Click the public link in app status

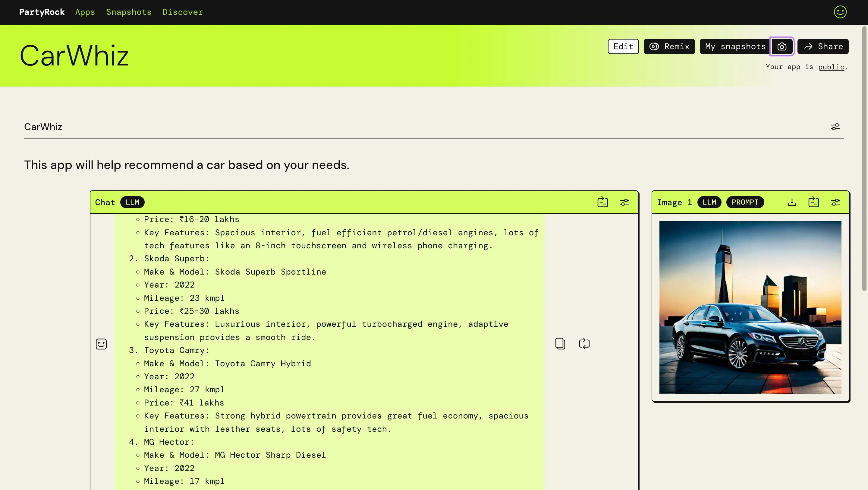(830, 67)
